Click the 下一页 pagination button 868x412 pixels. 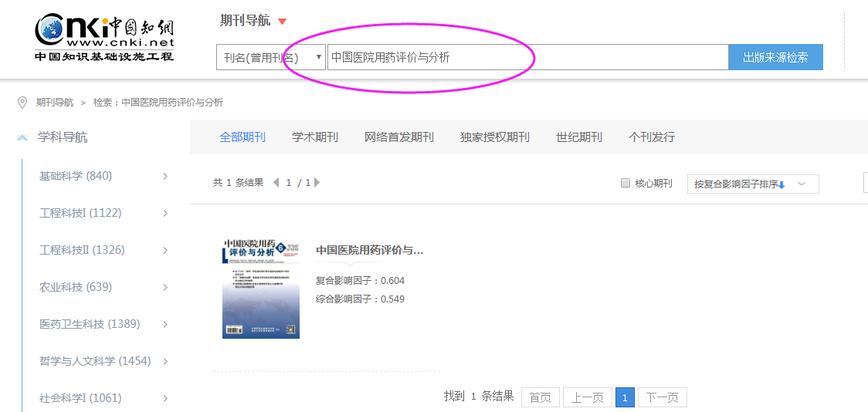coord(662,397)
